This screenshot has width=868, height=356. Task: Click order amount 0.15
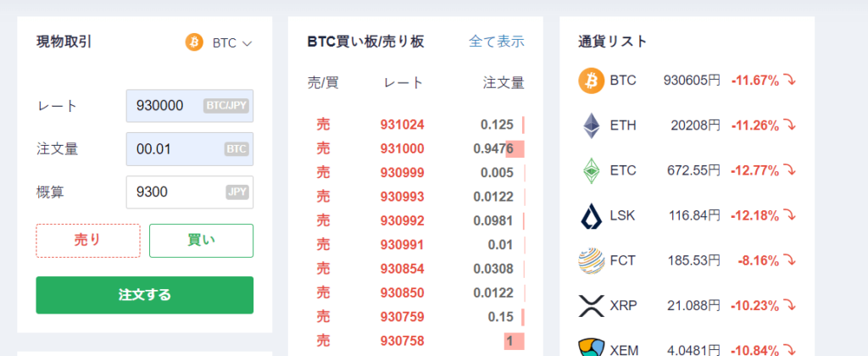pos(500,317)
